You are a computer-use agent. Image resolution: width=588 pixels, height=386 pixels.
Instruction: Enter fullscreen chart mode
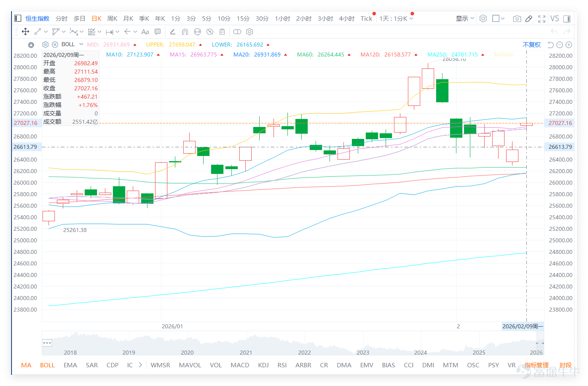541,19
